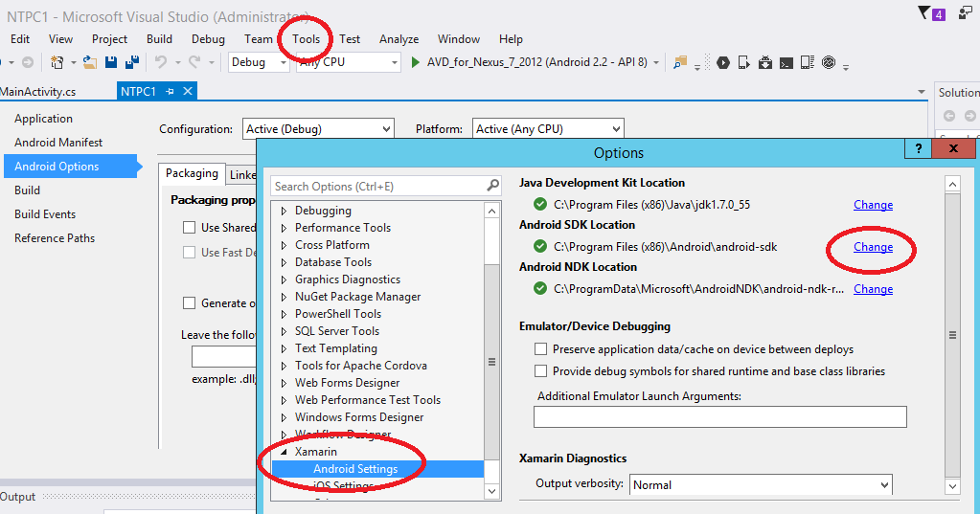Open the Configuration Active (Debug) dropdown
The image size is (980, 514).
318,129
